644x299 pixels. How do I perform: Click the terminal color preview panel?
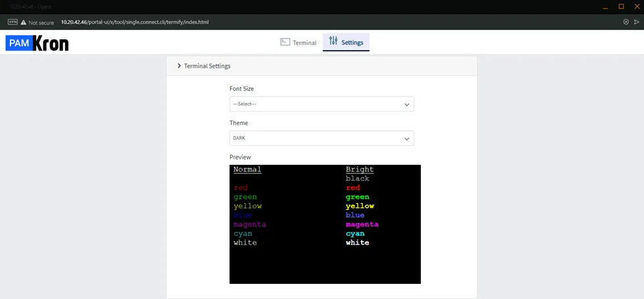[325, 224]
